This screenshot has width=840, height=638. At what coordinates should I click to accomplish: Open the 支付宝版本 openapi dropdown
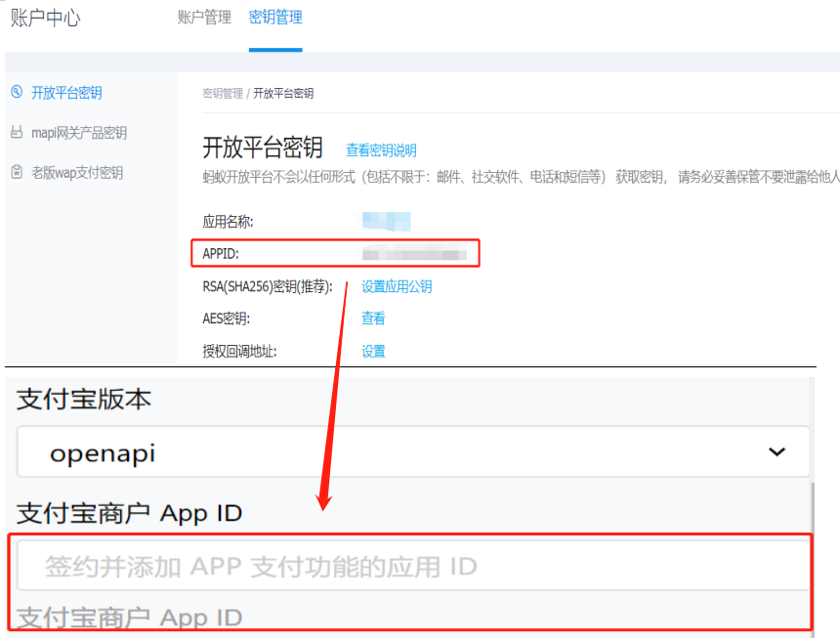click(x=413, y=451)
